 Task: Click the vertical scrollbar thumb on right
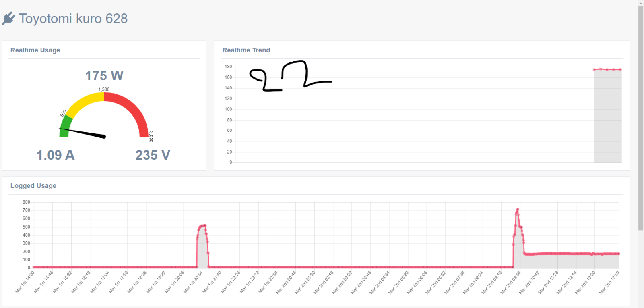coord(641,118)
